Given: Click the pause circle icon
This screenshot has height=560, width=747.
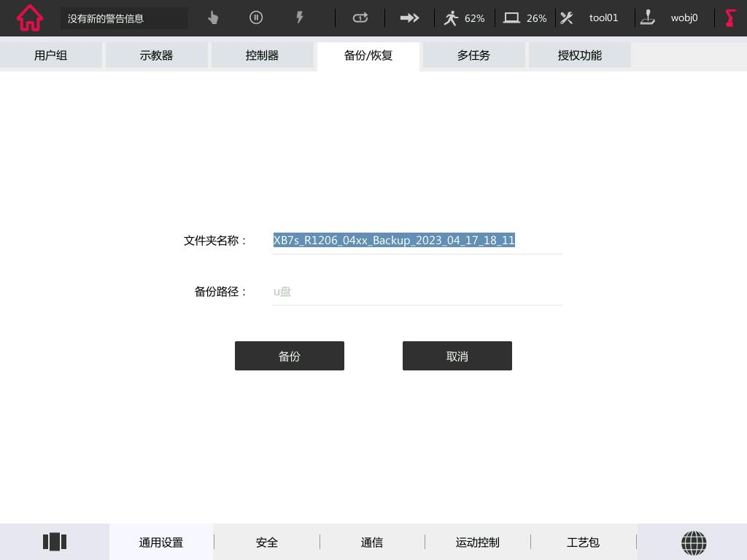Looking at the screenshot, I should pyautogui.click(x=256, y=17).
